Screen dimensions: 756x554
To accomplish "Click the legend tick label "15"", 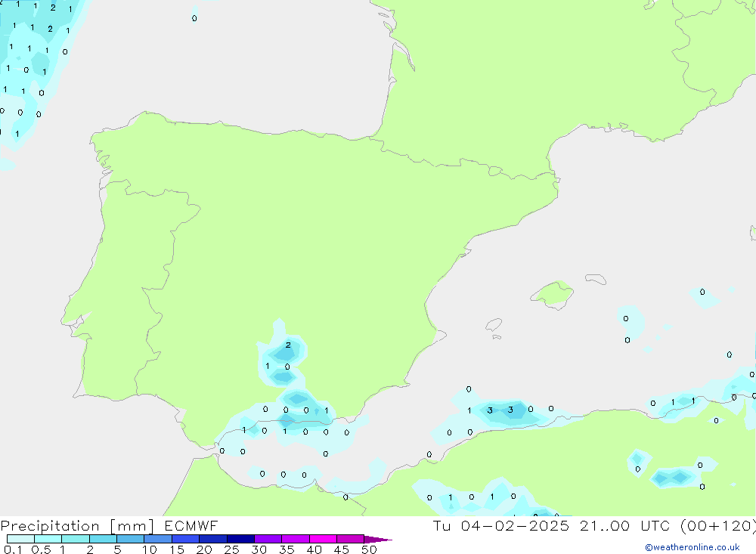I will pos(177,549).
